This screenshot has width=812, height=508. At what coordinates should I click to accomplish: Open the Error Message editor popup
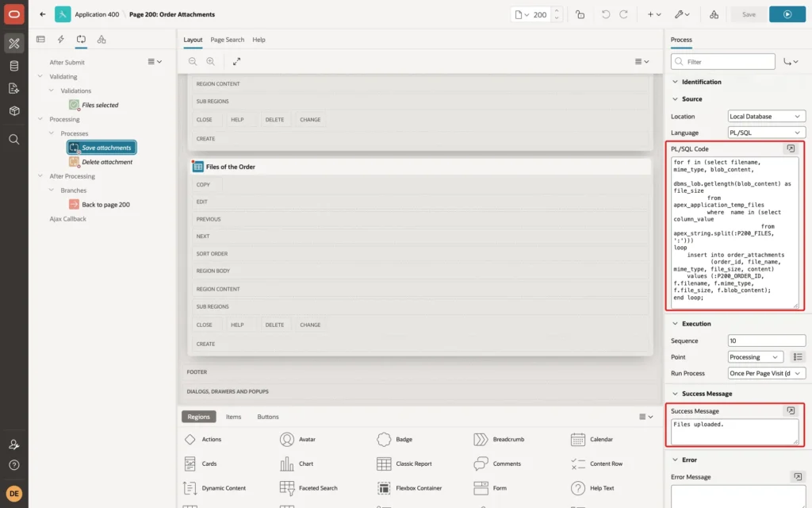click(798, 476)
